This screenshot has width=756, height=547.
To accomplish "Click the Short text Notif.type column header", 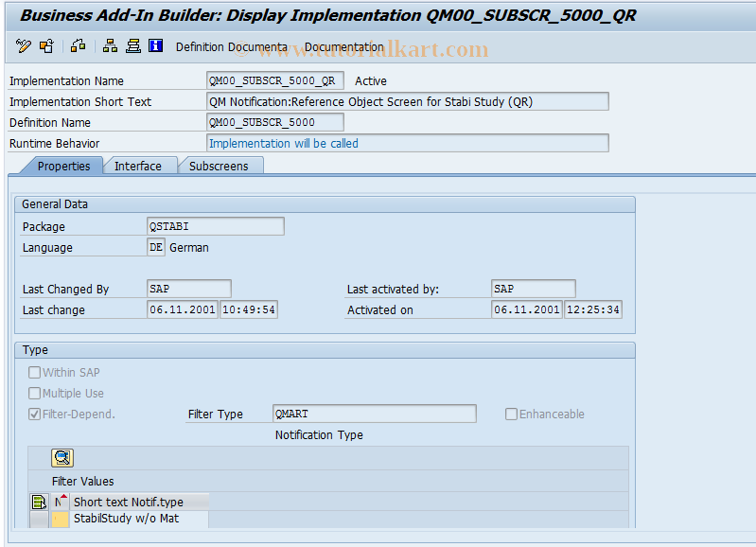I will tap(139, 503).
